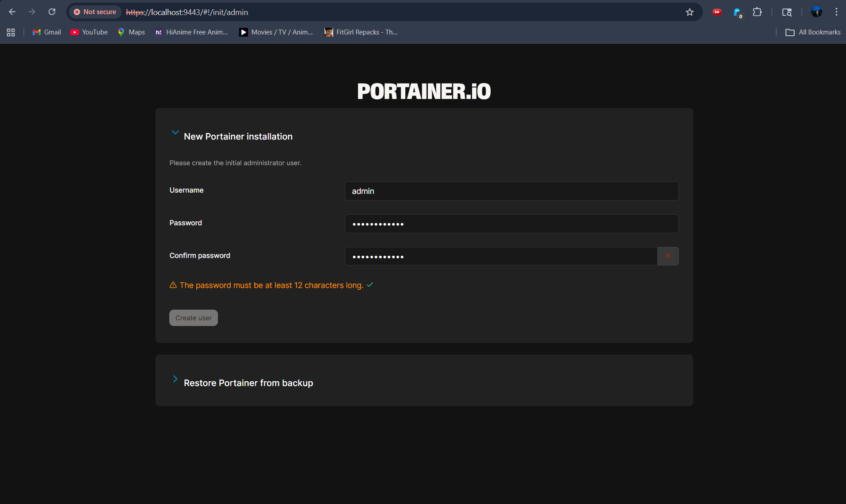Click the Not secure site badge
The height and width of the screenshot is (504, 846).
pyautogui.click(x=95, y=12)
